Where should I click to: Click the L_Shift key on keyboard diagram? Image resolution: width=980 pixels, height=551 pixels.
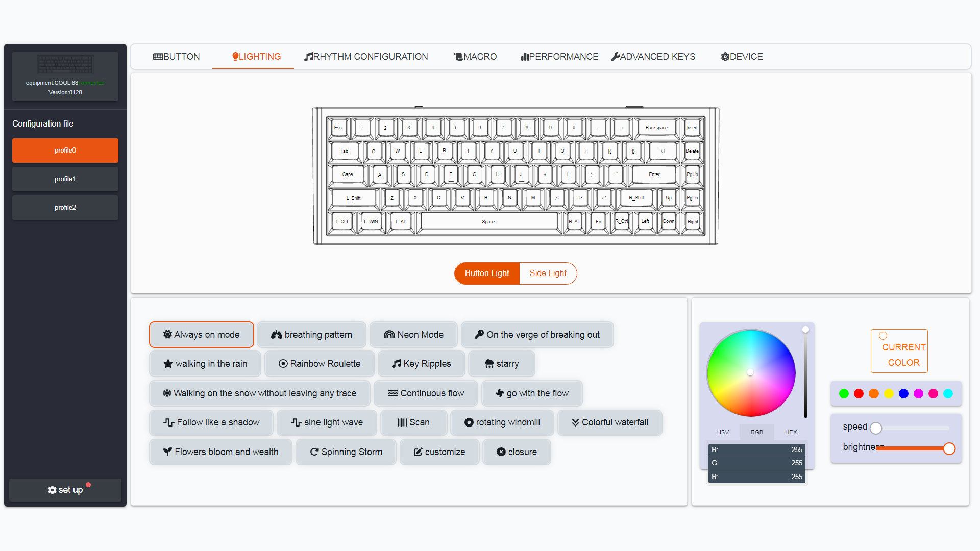353,198
